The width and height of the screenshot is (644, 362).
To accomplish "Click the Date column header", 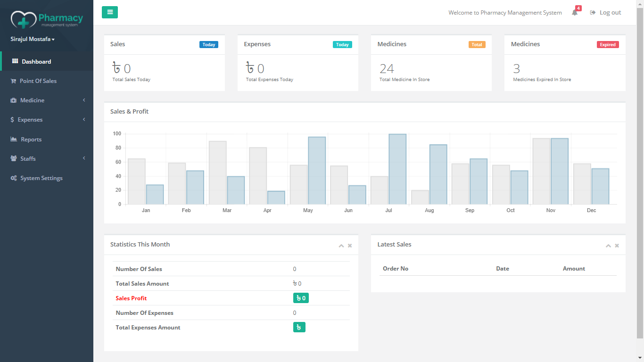I will (503, 269).
